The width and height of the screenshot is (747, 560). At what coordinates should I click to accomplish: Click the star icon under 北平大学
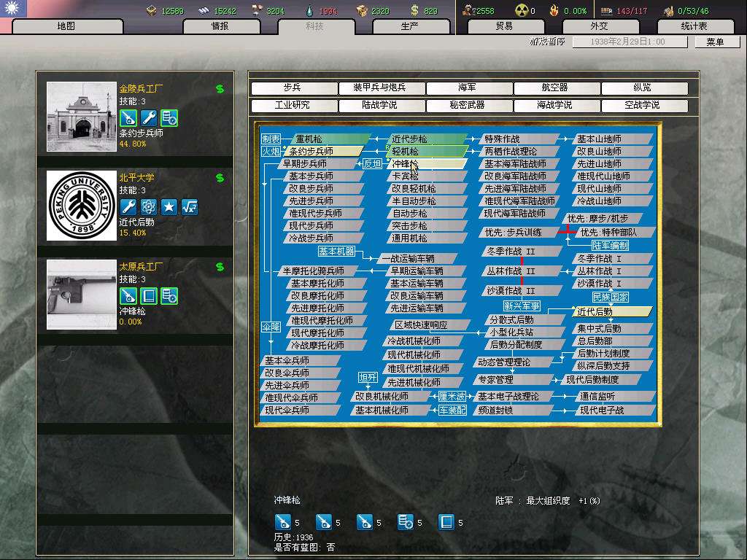[x=169, y=207]
